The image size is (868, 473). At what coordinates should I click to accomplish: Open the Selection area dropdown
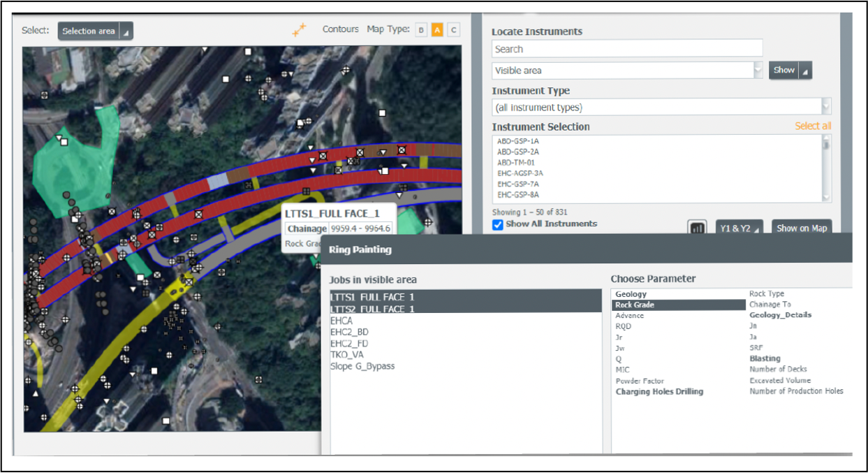pos(95,31)
